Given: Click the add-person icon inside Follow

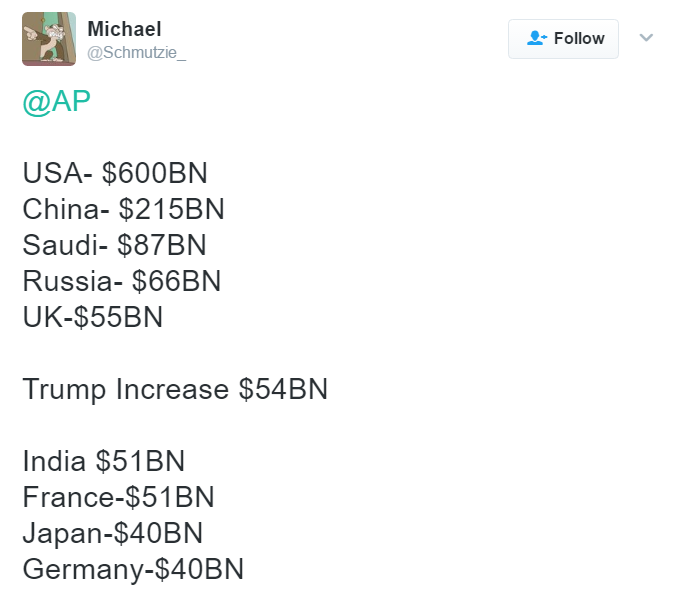Looking at the screenshot, I should [537, 38].
